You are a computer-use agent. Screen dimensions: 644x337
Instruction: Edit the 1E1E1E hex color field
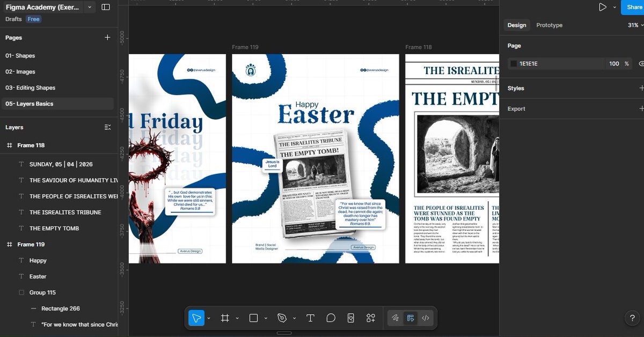point(557,64)
